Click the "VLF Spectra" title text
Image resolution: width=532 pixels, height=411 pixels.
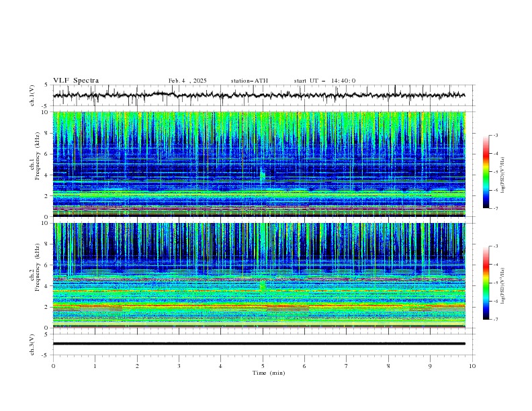(76, 81)
